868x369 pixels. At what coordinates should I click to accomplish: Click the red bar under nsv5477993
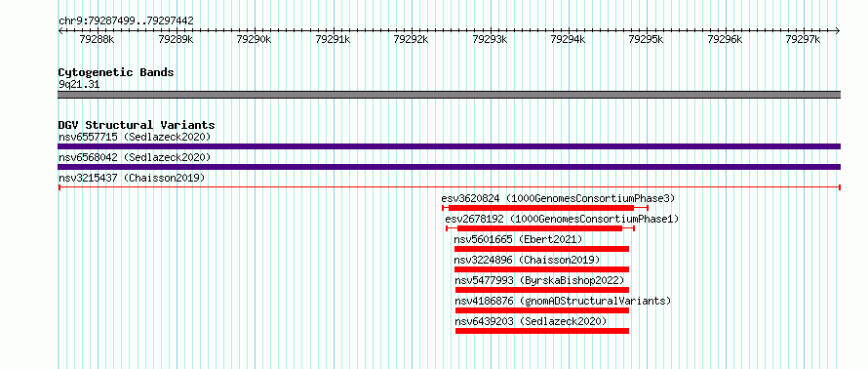(542, 290)
